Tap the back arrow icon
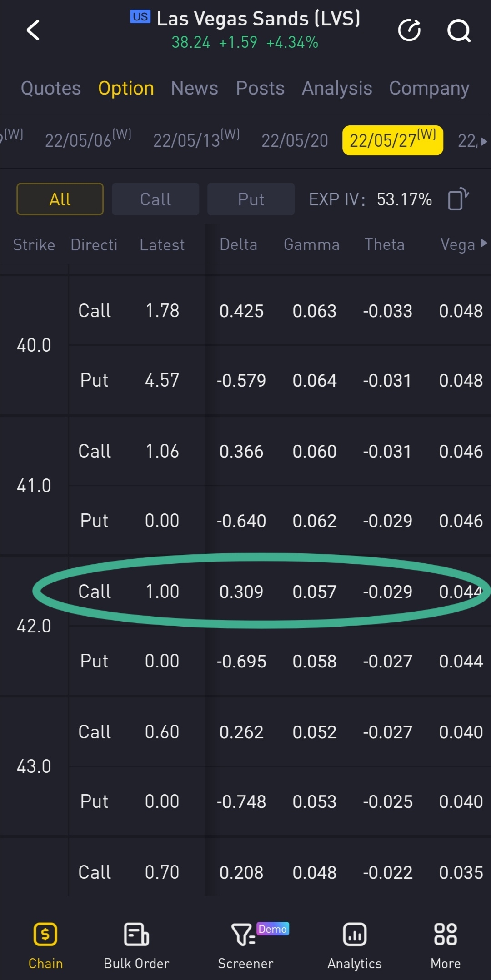 click(33, 30)
